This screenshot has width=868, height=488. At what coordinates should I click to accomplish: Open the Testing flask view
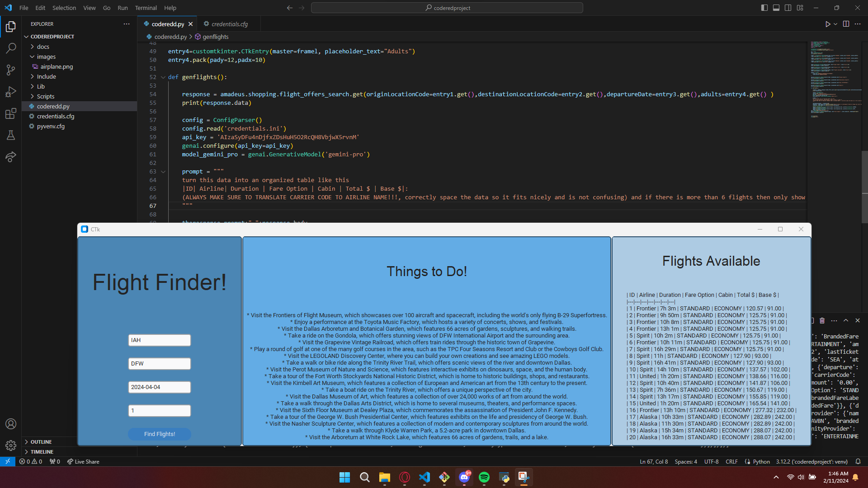(11, 135)
